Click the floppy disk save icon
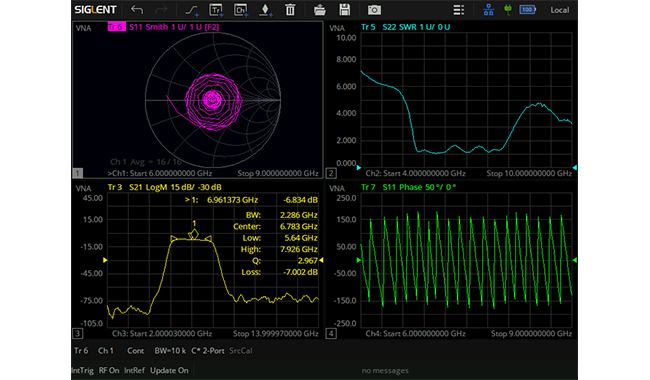The height and width of the screenshot is (380, 650). (x=344, y=10)
